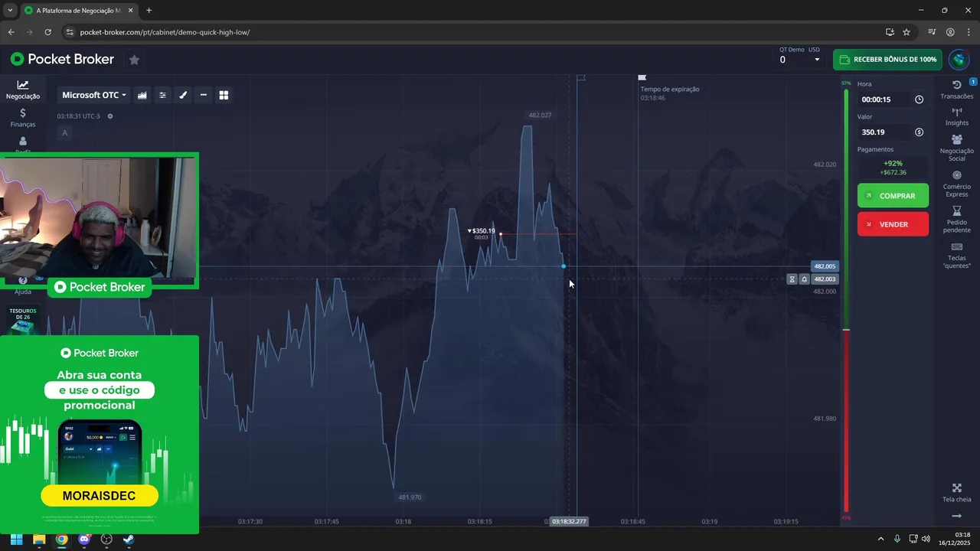Open the Insights panel
The height and width of the screenshot is (551, 980).
[x=957, y=116]
